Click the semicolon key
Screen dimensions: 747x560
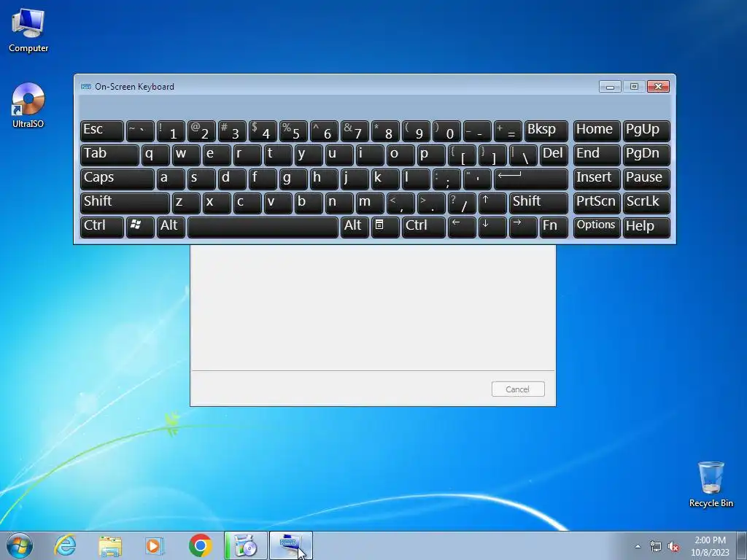tap(446, 179)
